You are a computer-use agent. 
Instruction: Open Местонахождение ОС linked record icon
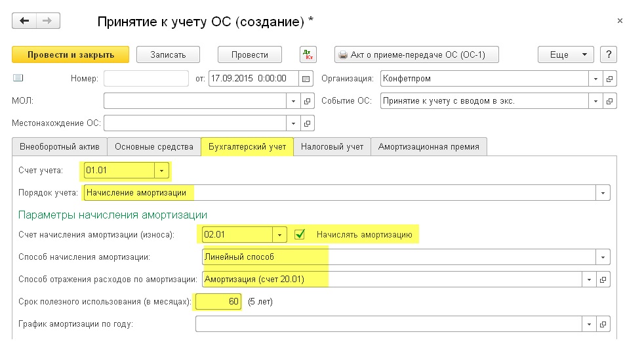tap(307, 123)
